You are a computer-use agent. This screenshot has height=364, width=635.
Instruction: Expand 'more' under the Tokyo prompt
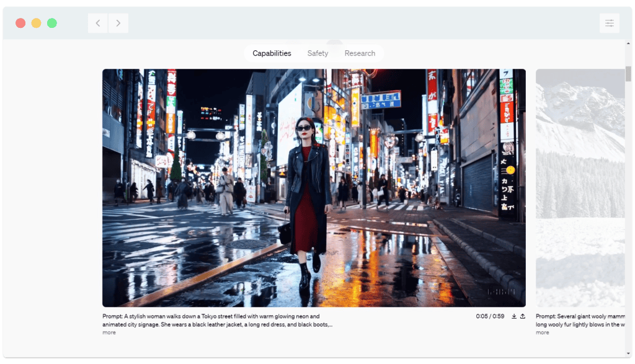click(x=109, y=332)
